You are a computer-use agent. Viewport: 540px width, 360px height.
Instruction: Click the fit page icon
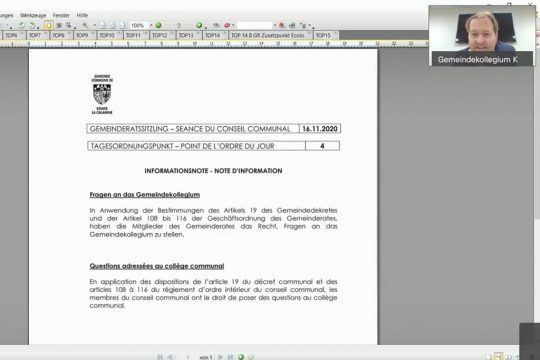[x=113, y=25]
